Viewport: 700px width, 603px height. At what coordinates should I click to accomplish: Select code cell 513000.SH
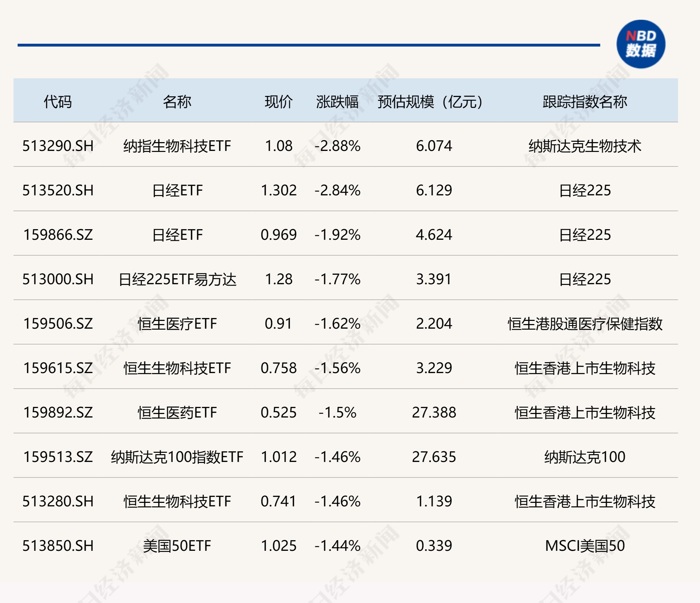point(58,279)
